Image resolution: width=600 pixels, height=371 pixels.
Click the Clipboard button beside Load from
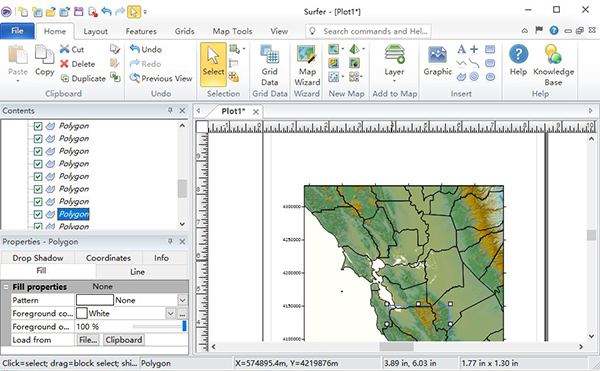124,340
